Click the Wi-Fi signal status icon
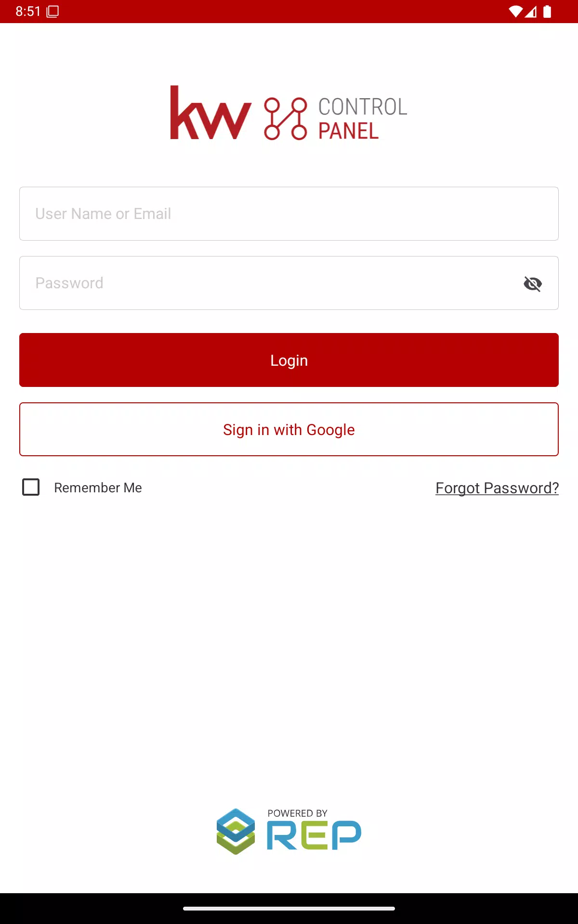The image size is (578, 924). [x=515, y=12]
